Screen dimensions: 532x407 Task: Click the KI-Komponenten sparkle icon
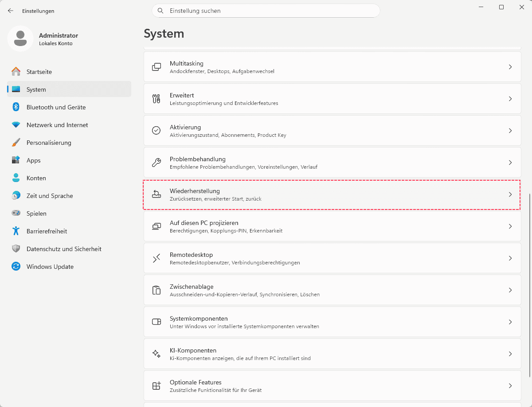point(156,354)
